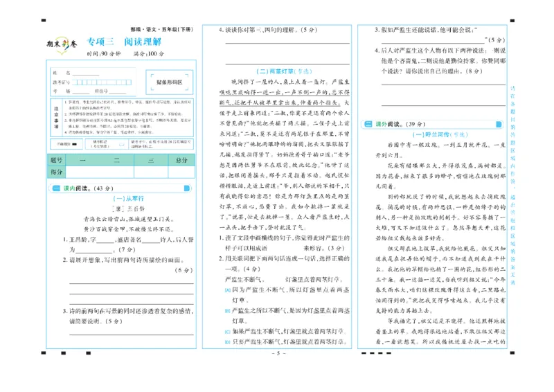Click the 座位号 blank line
The height and width of the screenshot is (392, 554).
pyautogui.click(x=117, y=92)
